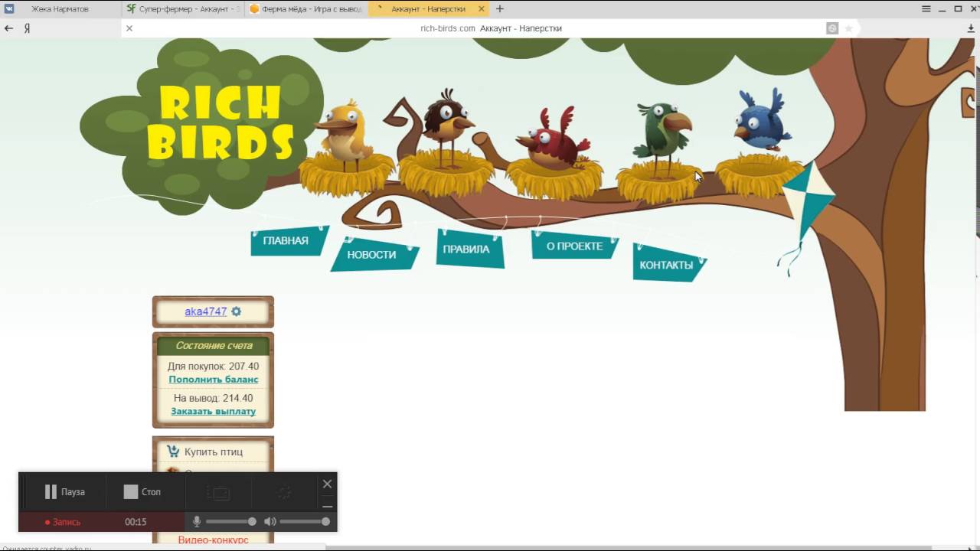Click the Yandex Я home button

pyautogui.click(x=27, y=28)
